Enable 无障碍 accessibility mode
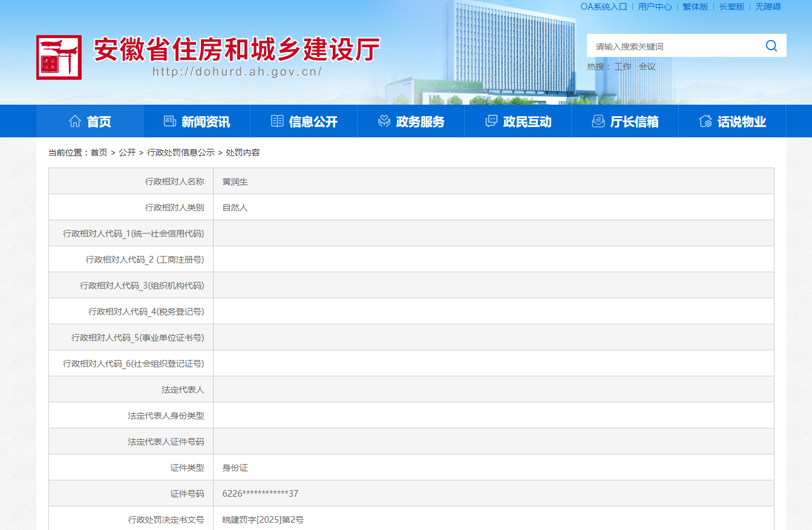Screen dimensions: 812x530 point(768,7)
